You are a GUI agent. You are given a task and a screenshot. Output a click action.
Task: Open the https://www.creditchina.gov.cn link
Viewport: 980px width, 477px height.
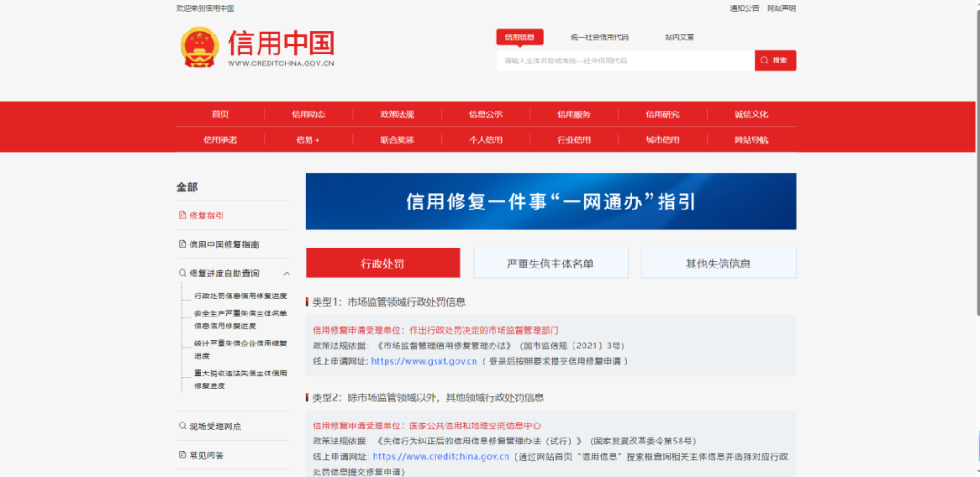pos(441,456)
